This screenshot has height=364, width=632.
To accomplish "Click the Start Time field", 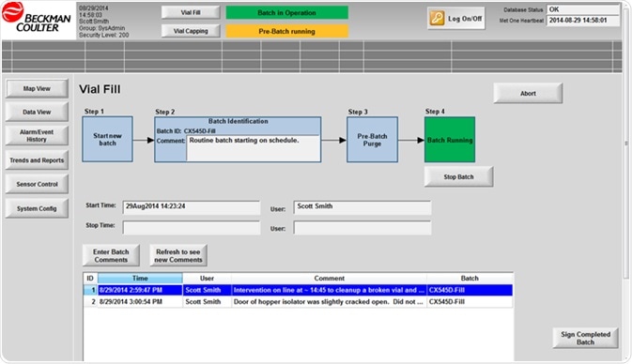I will point(191,207).
